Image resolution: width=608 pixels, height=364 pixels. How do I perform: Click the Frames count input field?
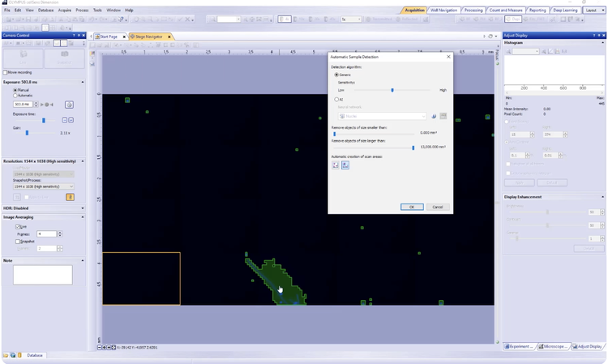(x=46, y=234)
